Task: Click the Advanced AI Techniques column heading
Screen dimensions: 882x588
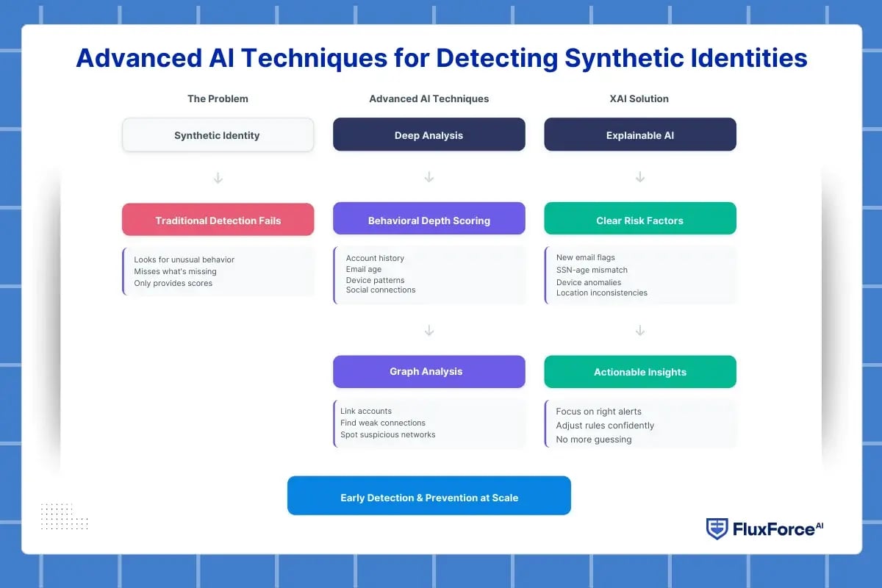Action: (x=429, y=98)
